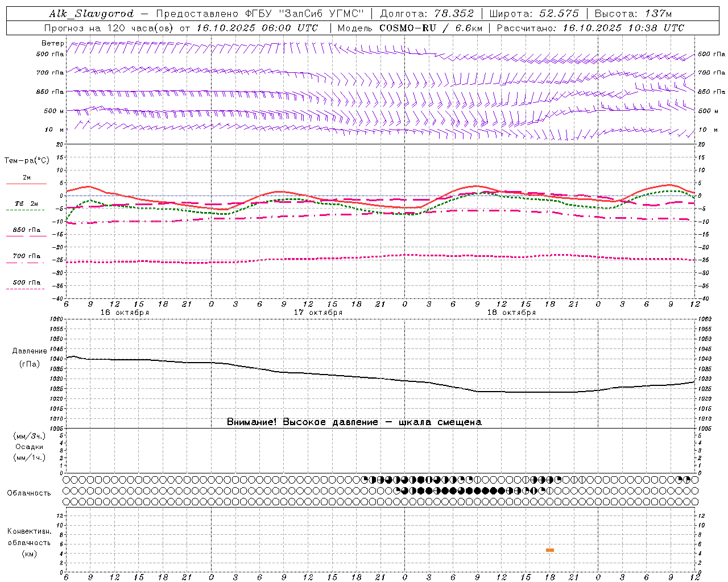Click the Широта: 52.575 value

(x=534, y=14)
